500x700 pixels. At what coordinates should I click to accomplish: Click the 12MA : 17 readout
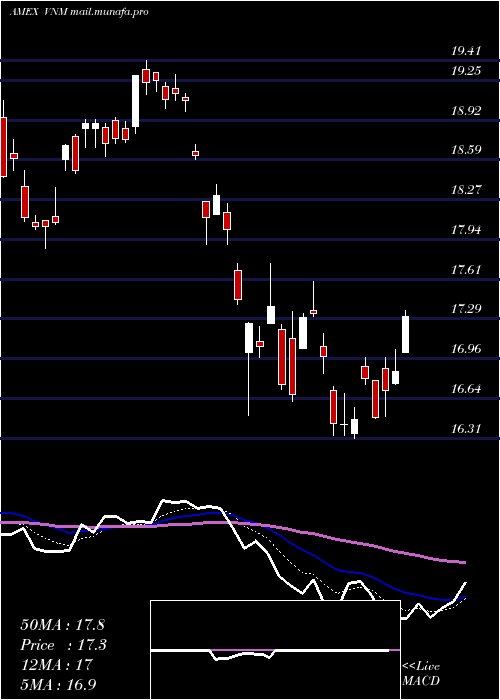pos(56,665)
